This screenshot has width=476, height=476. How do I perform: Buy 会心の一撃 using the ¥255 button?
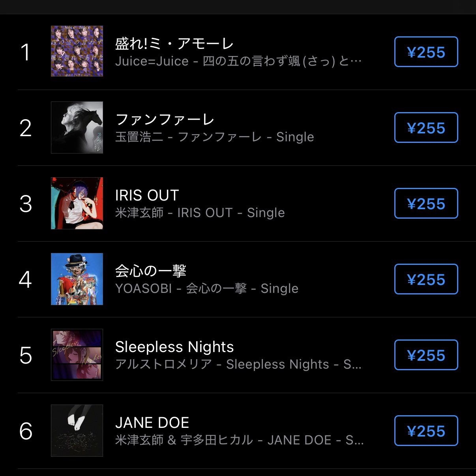(x=426, y=279)
